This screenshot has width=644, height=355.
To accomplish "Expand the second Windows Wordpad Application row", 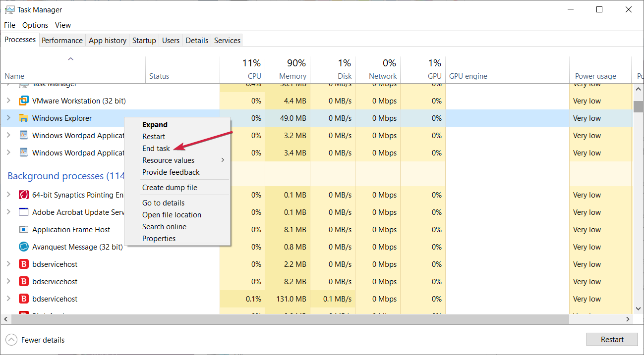I will (8, 153).
